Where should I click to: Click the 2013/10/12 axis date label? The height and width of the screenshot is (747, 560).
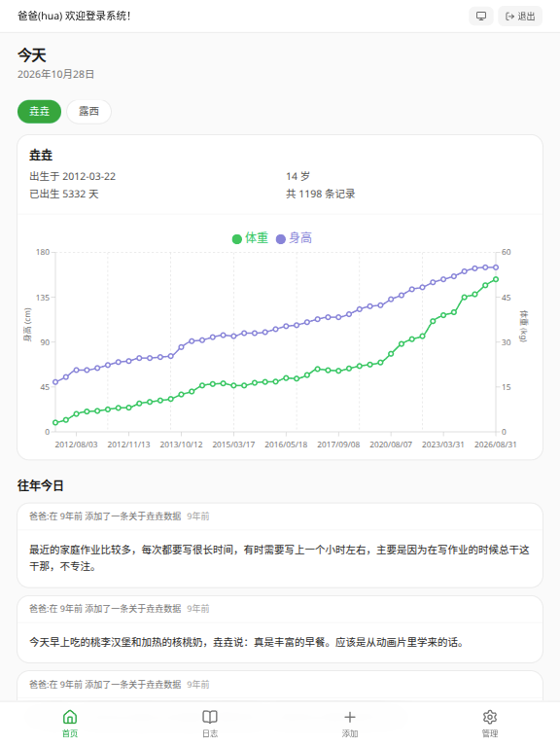point(181,445)
